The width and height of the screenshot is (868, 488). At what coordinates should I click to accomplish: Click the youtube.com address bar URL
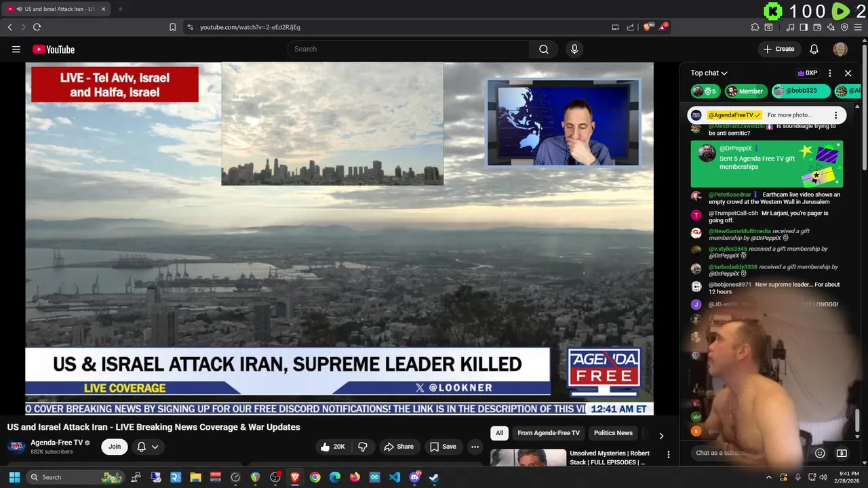(250, 27)
